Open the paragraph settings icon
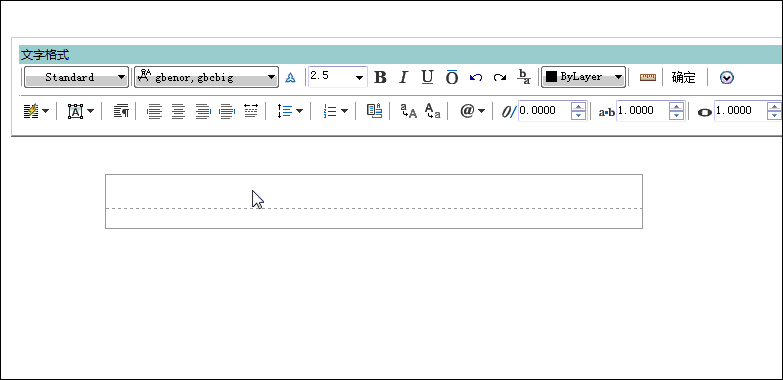The height and width of the screenshot is (380, 783). tap(121, 111)
